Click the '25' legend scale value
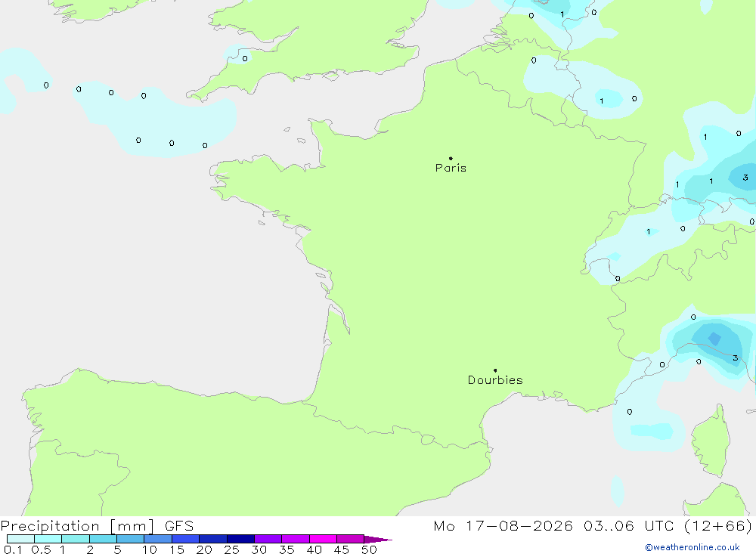 pos(232,549)
